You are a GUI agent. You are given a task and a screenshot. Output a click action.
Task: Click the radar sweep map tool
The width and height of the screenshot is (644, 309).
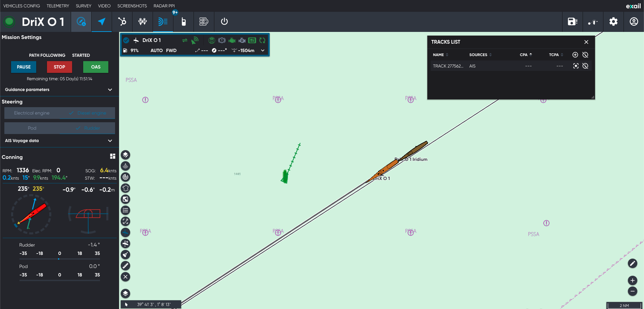pyautogui.click(x=125, y=177)
